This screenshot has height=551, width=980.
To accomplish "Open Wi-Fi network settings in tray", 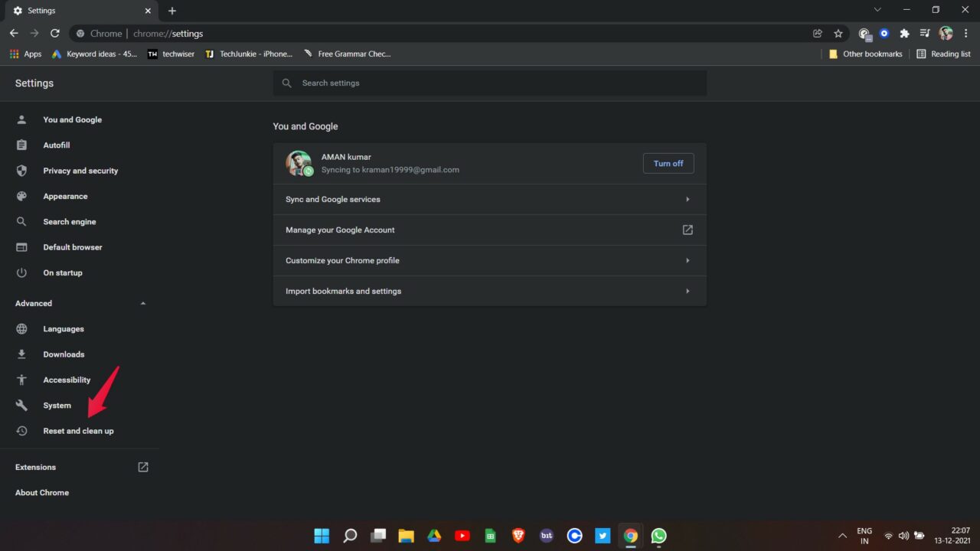I will tap(888, 536).
